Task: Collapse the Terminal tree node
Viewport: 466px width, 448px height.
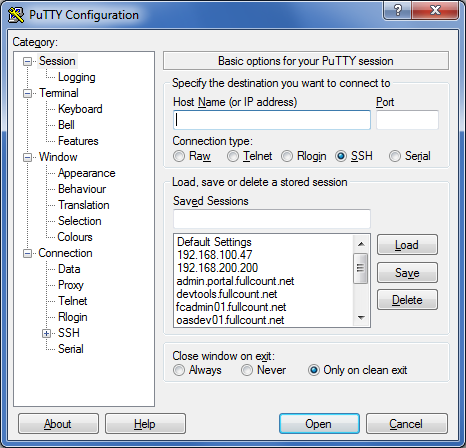Action: 27,93
